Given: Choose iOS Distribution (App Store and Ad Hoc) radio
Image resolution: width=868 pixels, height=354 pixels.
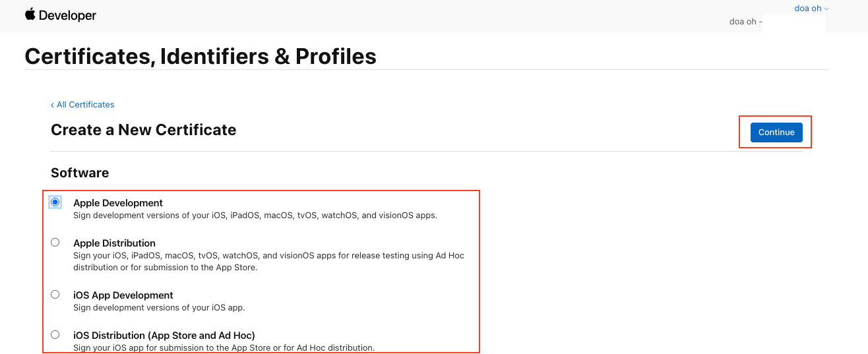Looking at the screenshot, I should coord(55,335).
